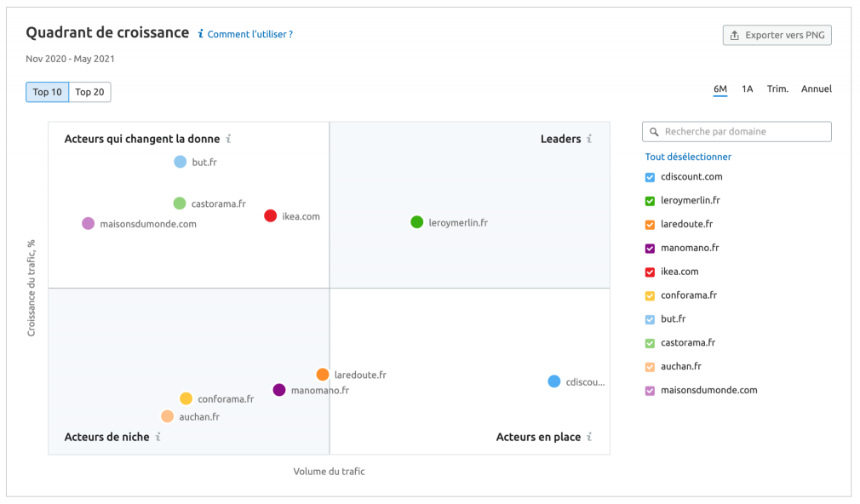Open the 'Comment l'utiliser ?' link
Viewport: 860px width, 504px height.
point(250,34)
